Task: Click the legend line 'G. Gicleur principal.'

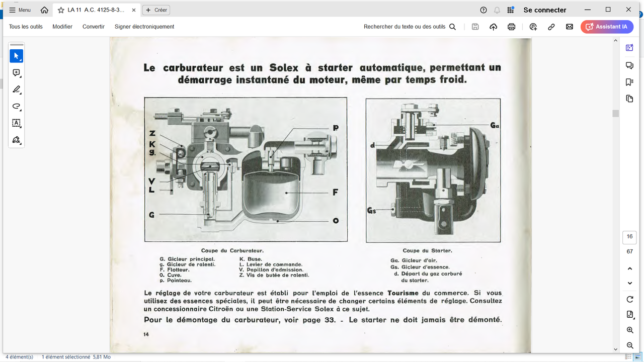Action: 187,259
